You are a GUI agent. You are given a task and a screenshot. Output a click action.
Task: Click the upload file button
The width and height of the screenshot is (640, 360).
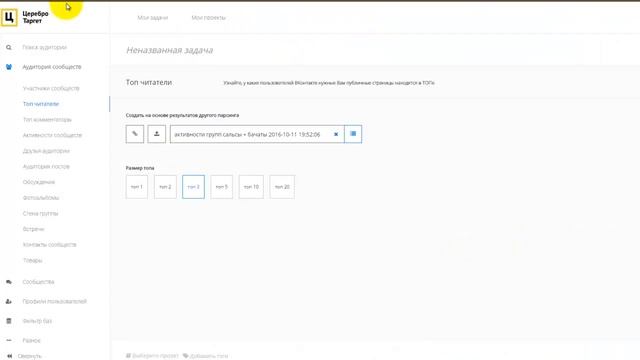point(156,134)
